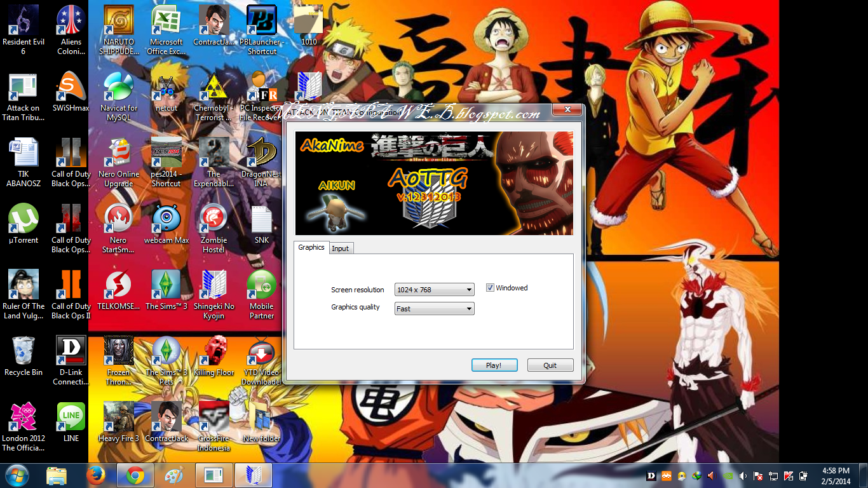Open Aliens Colonial Marines shortcut

click(71, 30)
